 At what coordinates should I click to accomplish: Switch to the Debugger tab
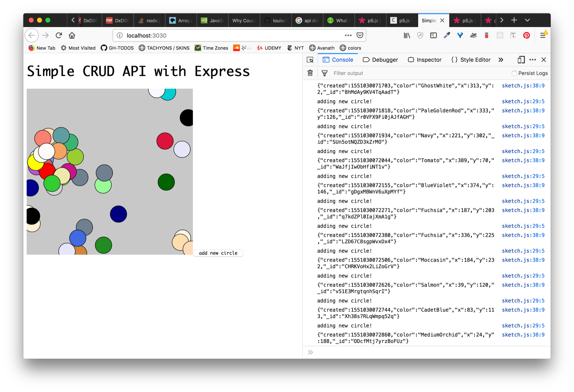(x=380, y=60)
